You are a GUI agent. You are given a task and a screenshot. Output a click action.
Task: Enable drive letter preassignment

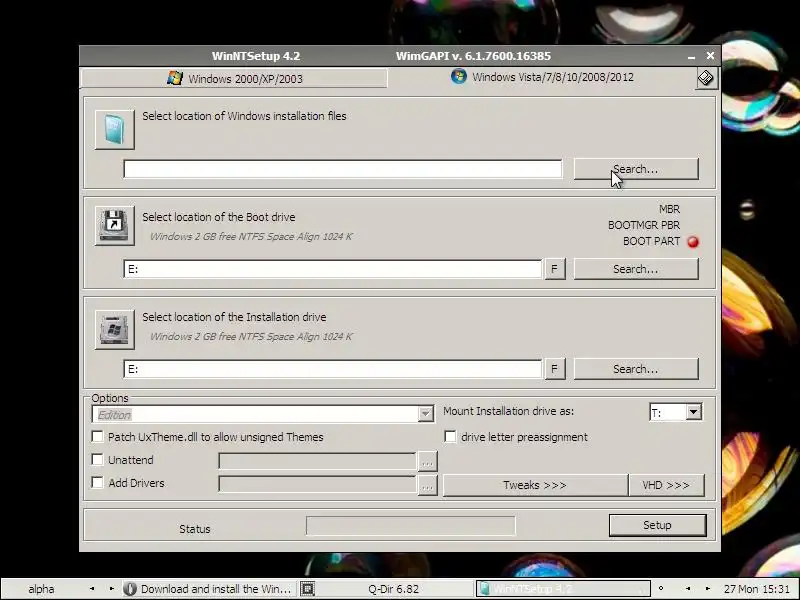point(450,437)
